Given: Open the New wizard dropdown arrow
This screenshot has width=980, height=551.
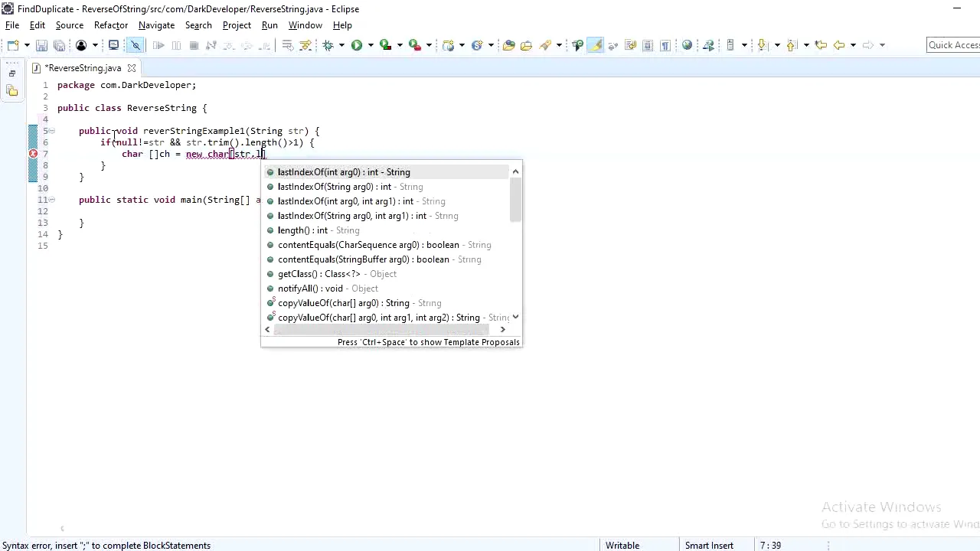Looking at the screenshot, I should point(27,45).
